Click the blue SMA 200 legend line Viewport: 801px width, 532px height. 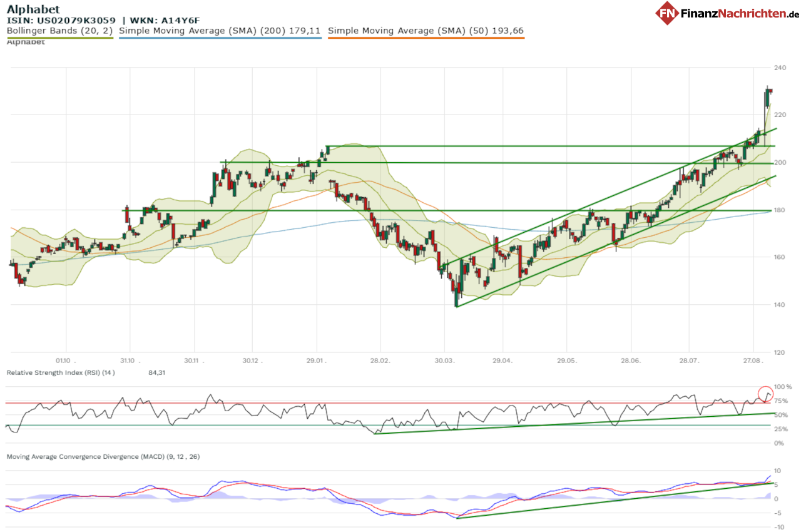(220, 38)
